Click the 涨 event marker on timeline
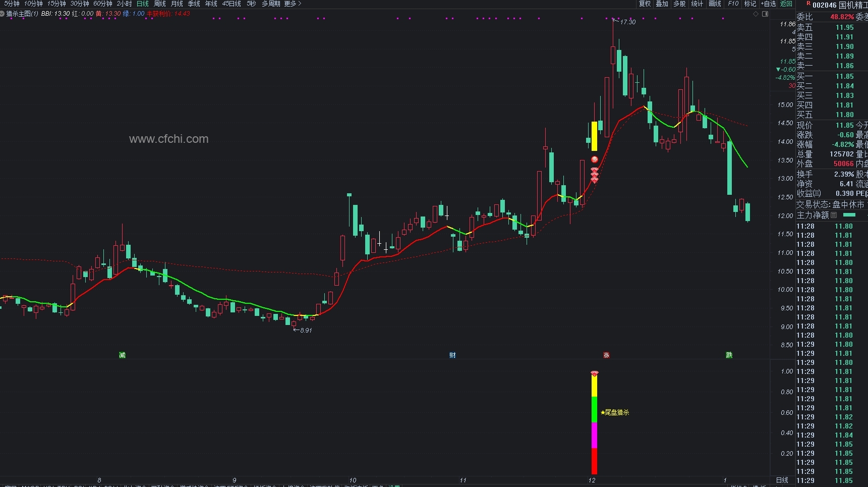Image resolution: width=868 pixels, height=487 pixels. point(606,355)
